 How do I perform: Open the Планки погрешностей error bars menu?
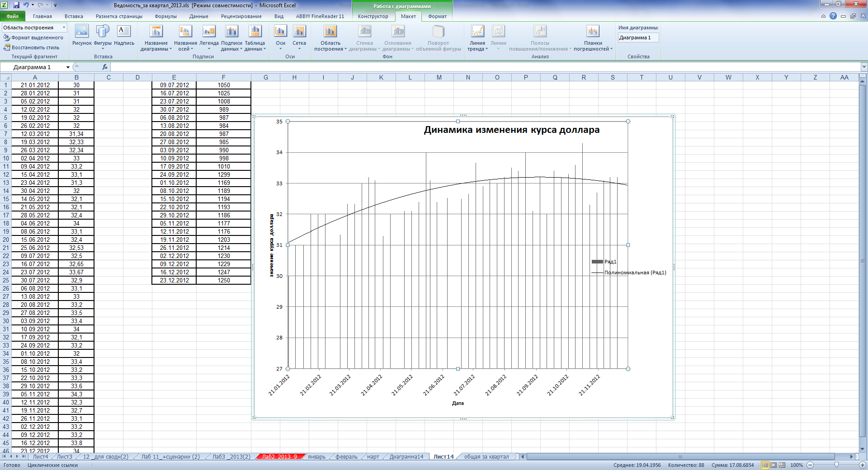pos(593,38)
